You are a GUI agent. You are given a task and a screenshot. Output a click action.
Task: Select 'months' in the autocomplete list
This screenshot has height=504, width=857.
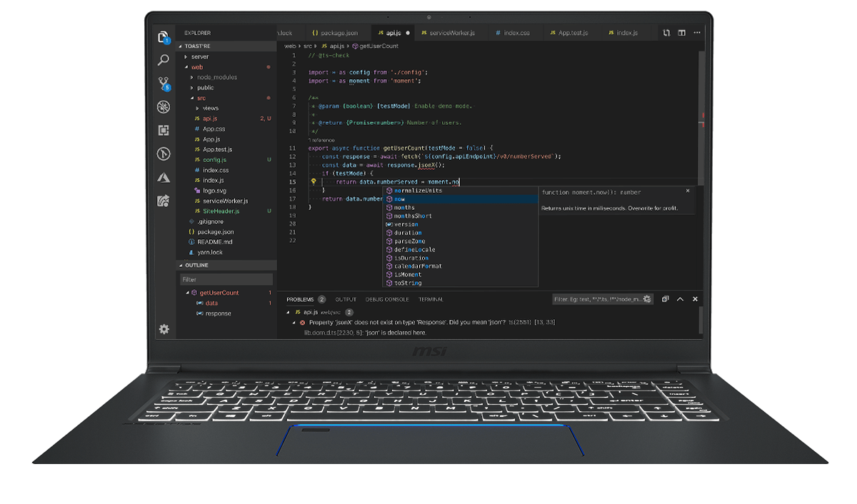pyautogui.click(x=404, y=208)
